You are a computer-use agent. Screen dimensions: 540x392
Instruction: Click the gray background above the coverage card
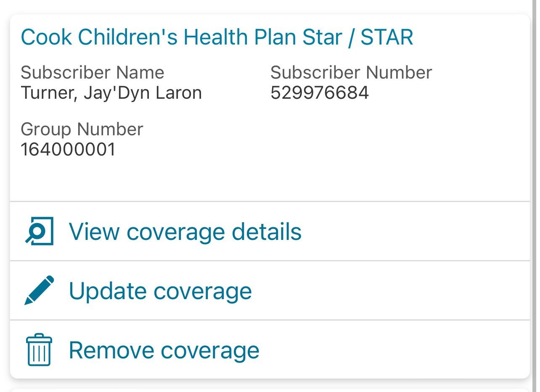[x=270, y=6]
